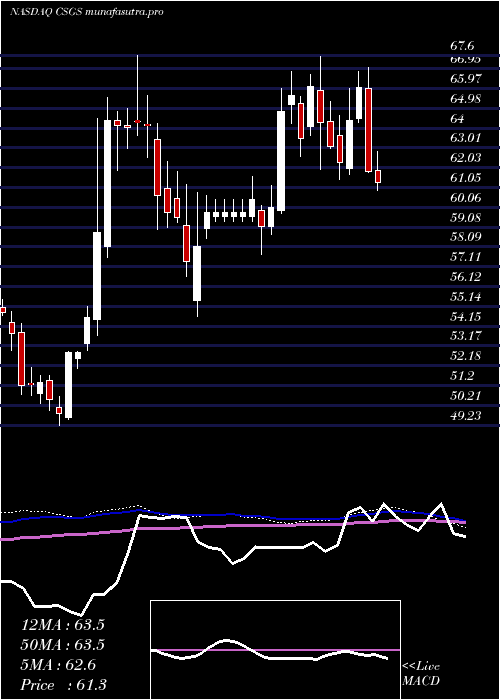Click the 61.05 price axis label
This screenshot has width=500, height=700.
(466, 178)
